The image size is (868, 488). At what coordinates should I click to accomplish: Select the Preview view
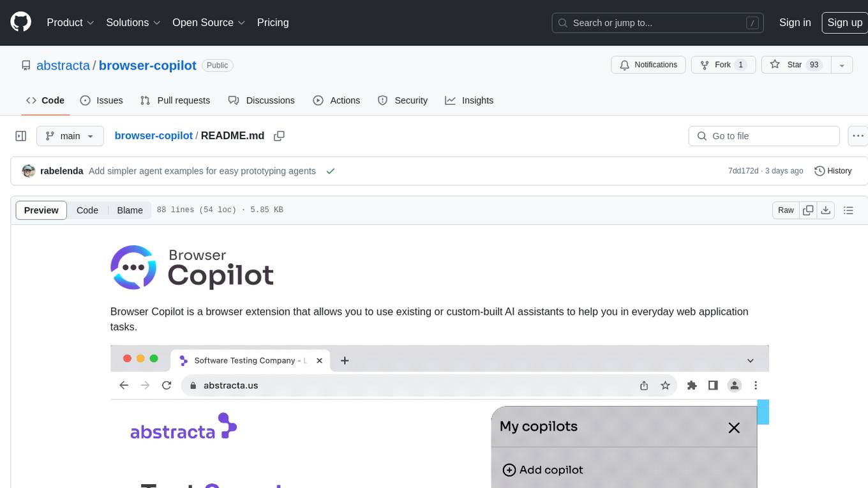click(x=41, y=210)
